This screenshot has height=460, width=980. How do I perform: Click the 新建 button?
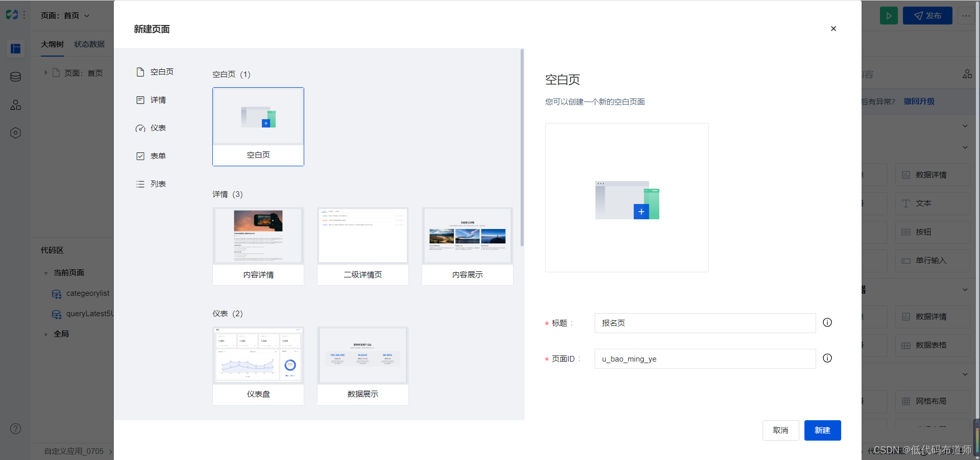pos(822,430)
